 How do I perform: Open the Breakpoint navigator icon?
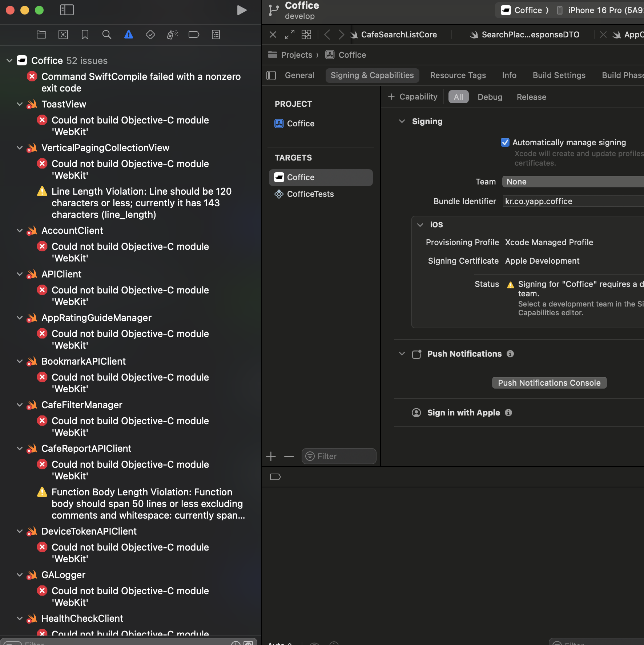[x=194, y=35]
